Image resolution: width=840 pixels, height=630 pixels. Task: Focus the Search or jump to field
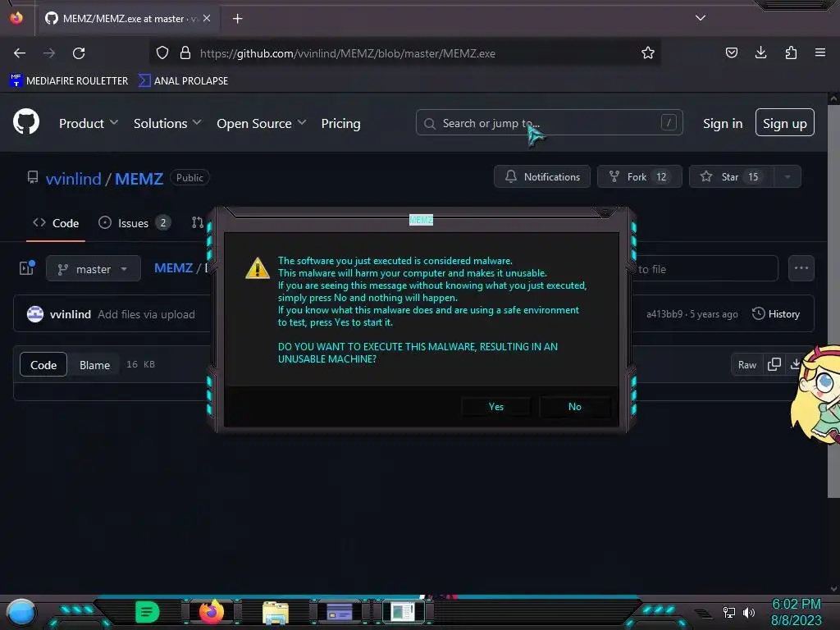[549, 123]
